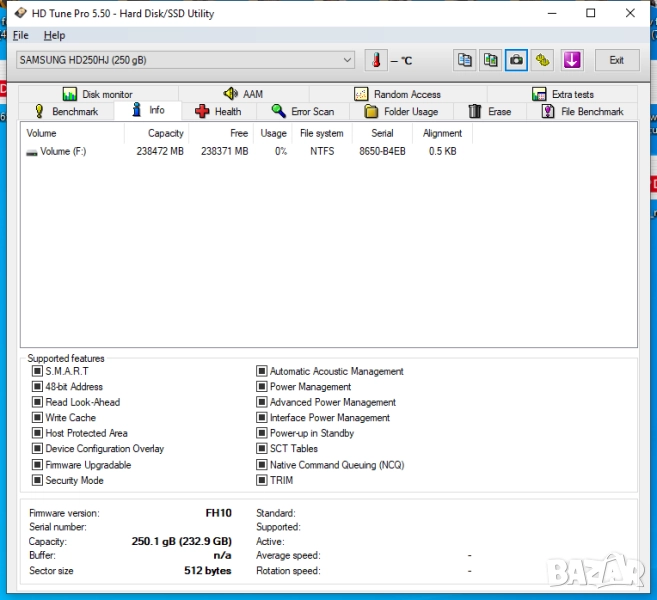
Task: Switch to Error Scan tab
Action: click(x=302, y=112)
